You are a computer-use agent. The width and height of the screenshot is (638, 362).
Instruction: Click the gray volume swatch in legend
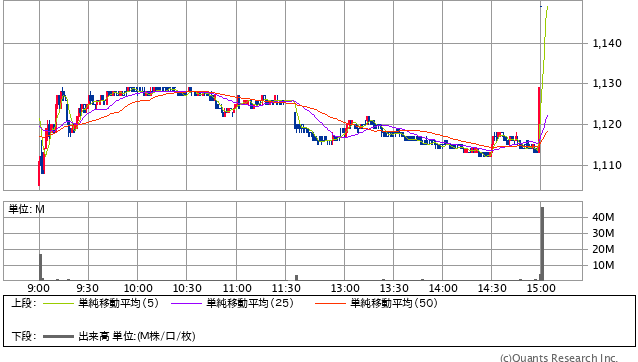point(58,336)
